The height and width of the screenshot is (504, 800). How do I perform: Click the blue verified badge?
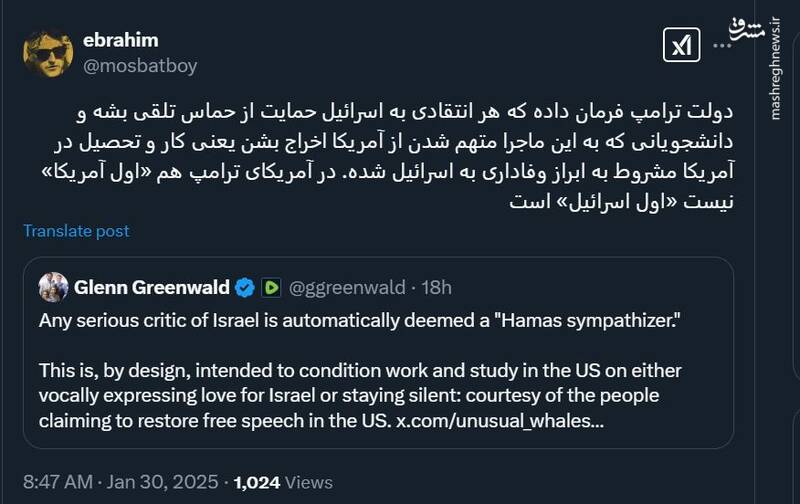244,288
